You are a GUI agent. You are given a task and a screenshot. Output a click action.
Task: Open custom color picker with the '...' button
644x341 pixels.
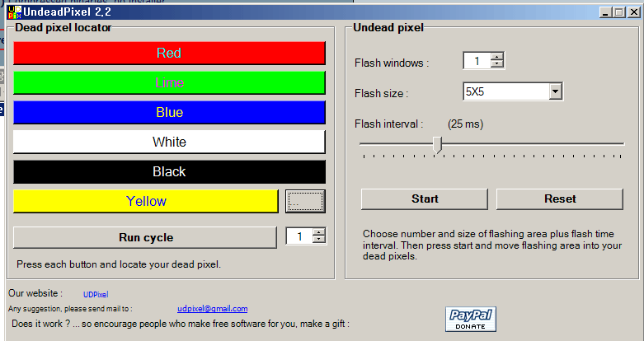305,201
